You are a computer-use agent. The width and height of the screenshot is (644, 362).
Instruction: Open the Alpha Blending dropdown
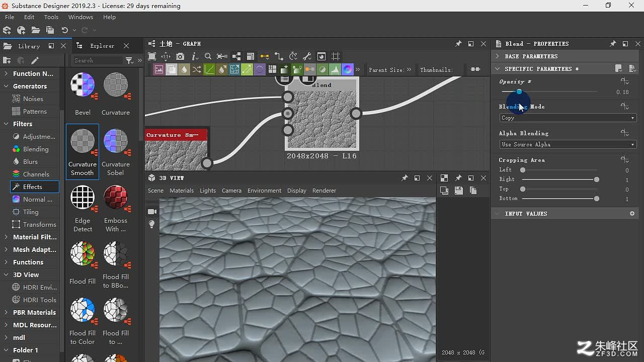[x=568, y=144]
